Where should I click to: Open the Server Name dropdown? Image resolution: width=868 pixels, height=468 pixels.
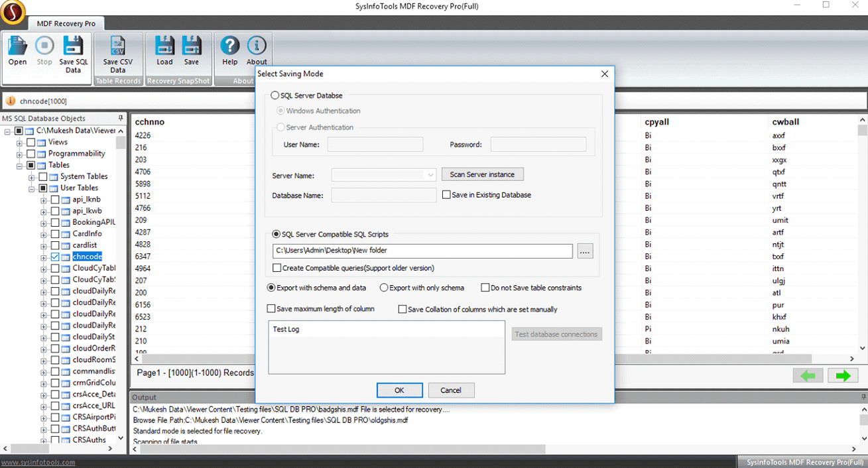[x=430, y=175]
